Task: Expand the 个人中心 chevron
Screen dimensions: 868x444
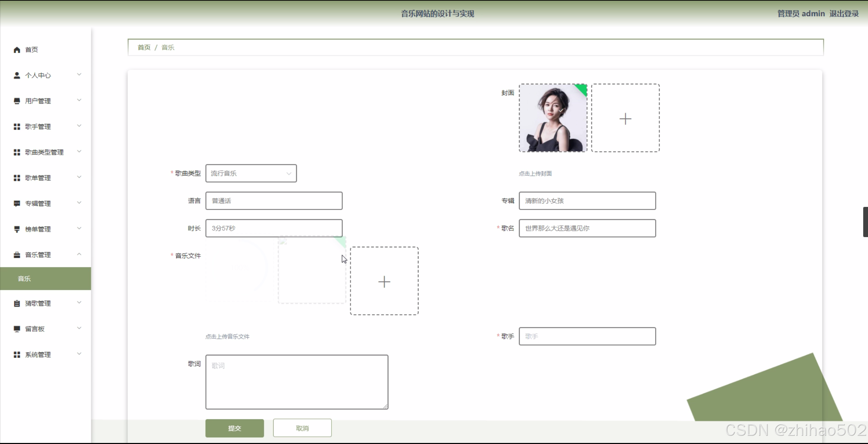Action: (x=79, y=74)
